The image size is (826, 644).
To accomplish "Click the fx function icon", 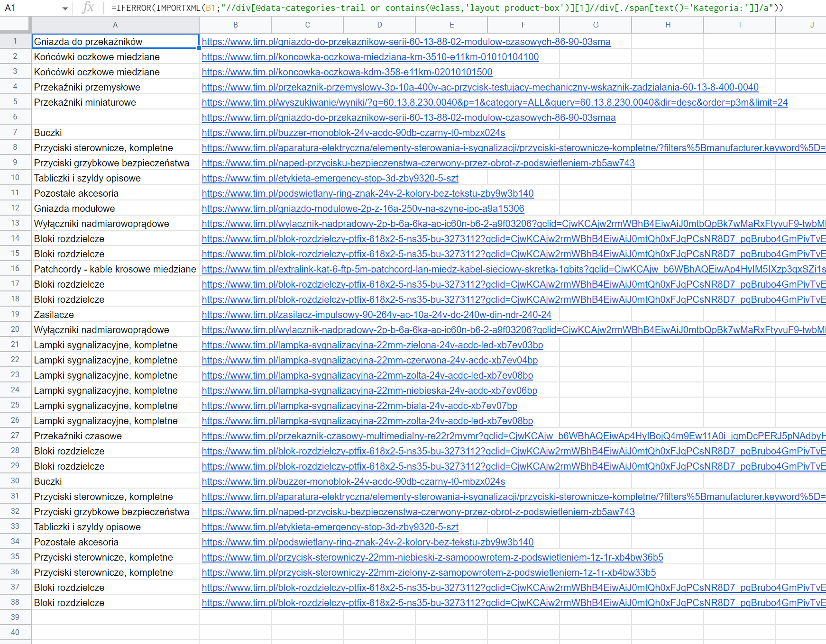I will tap(88, 8).
